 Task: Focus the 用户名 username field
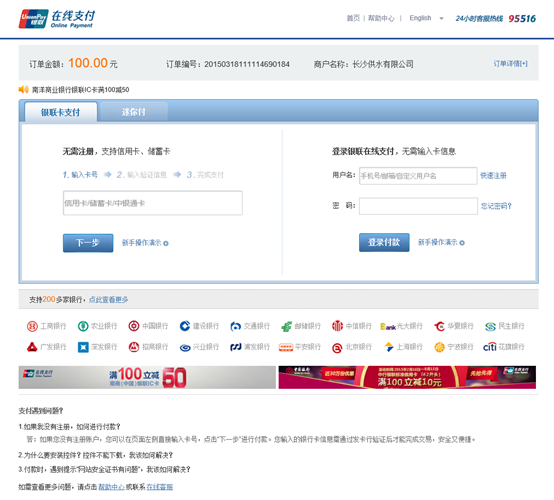coord(418,176)
